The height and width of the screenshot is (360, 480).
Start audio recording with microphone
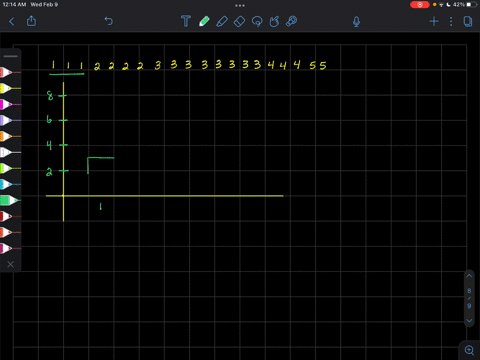point(356,22)
